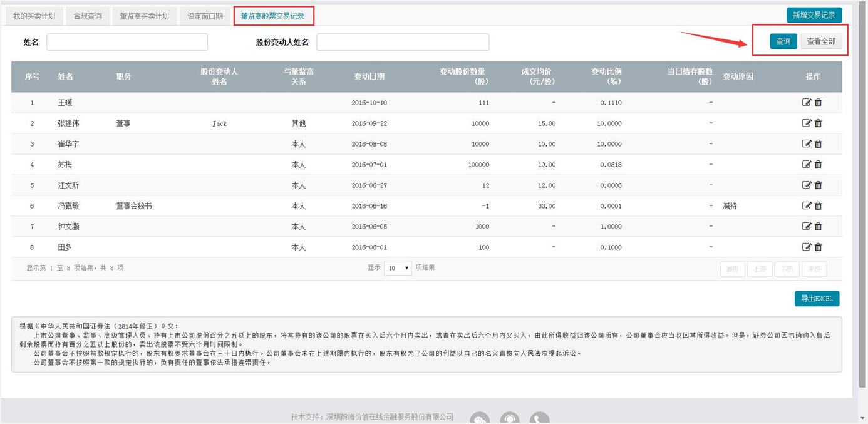Image resolution: width=868 pixels, height=424 pixels.
Task: Open the 董监高买卖计划 tab
Action: pos(145,16)
